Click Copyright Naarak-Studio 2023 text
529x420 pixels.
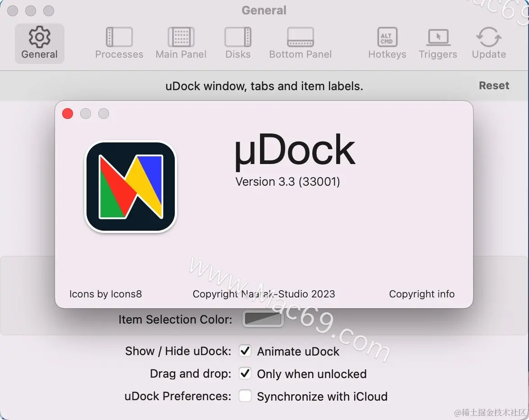(264, 294)
